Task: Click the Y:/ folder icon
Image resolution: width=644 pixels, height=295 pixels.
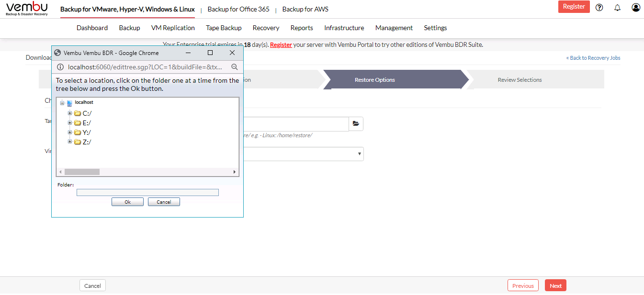Action: tap(78, 132)
